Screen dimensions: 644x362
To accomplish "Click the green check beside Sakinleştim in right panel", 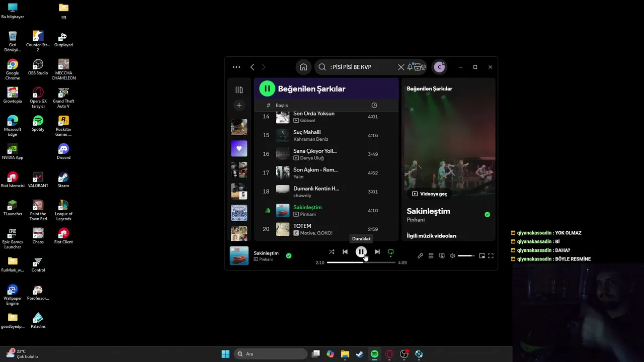I will point(487,215).
